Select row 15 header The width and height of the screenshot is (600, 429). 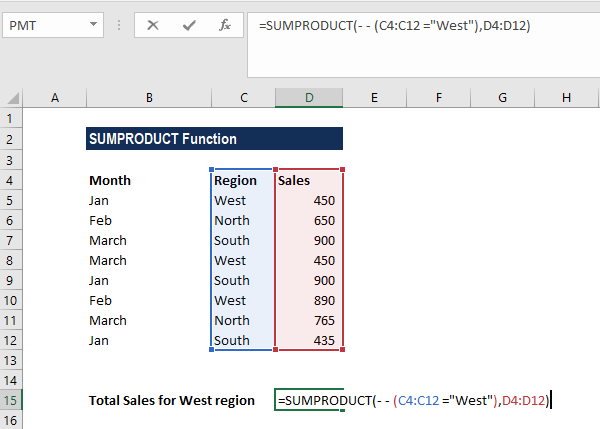click(11, 400)
